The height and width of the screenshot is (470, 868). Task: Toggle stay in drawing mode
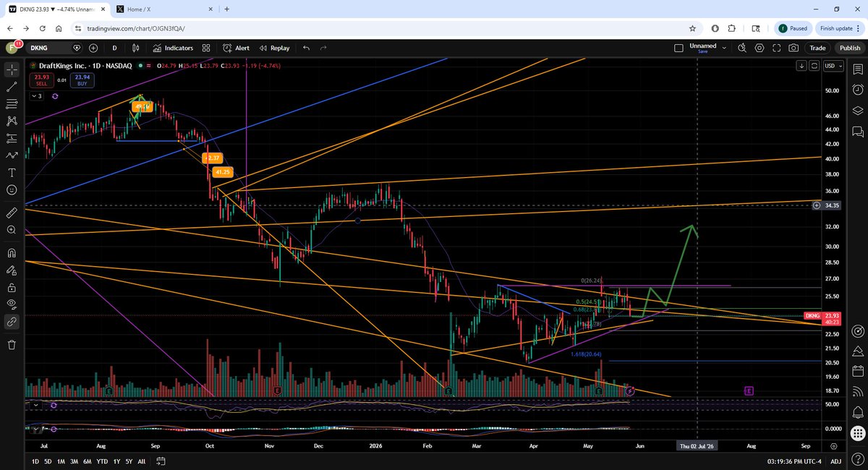pyautogui.click(x=12, y=270)
